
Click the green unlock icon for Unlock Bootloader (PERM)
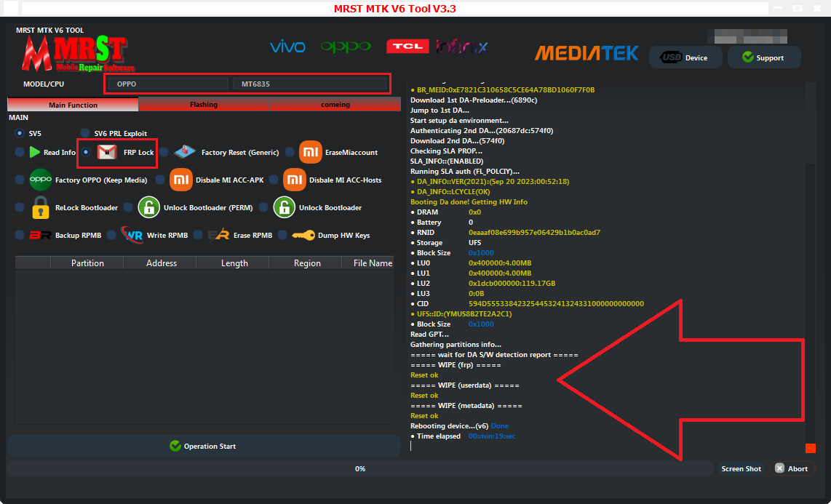[x=149, y=207]
